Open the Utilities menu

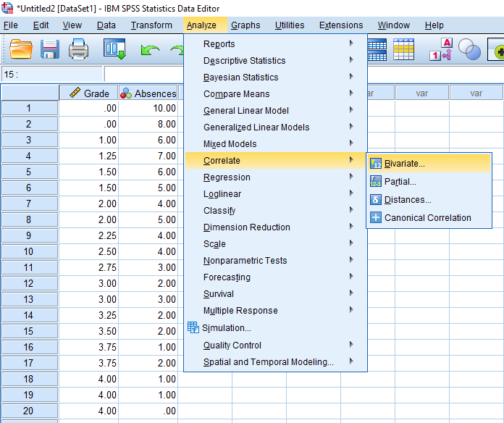[290, 25]
